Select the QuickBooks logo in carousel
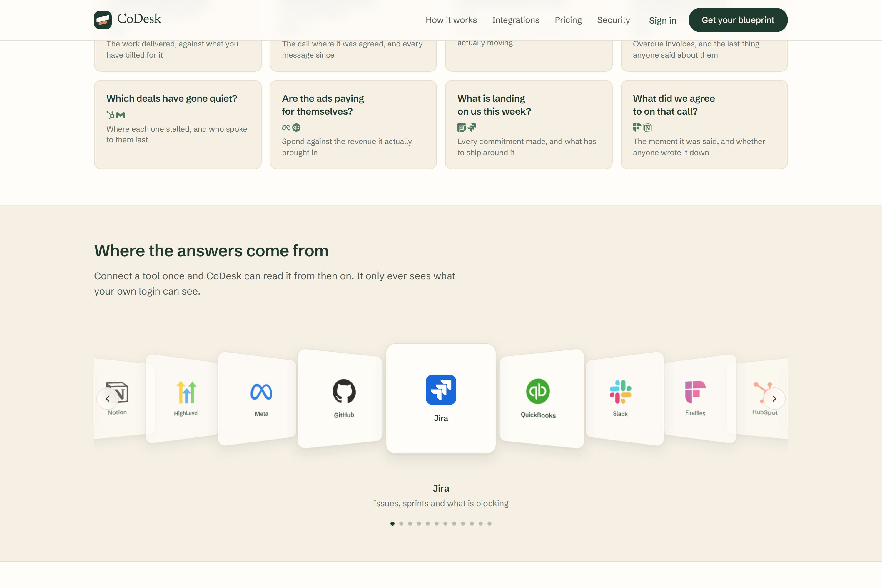Screen dimensions: 882x588 pyautogui.click(x=538, y=391)
